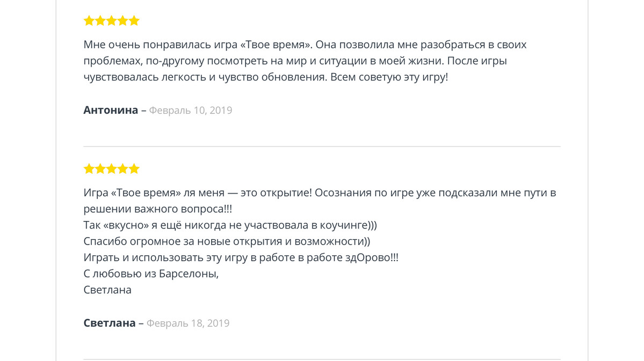Click second star in Антонина's rating
644x361 pixels.
point(100,20)
